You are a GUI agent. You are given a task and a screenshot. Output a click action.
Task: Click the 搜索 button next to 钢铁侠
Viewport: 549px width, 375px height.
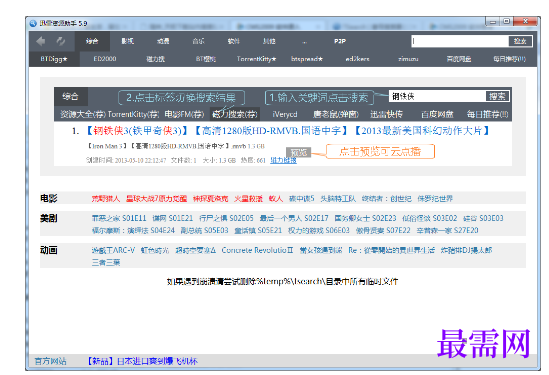(x=497, y=96)
